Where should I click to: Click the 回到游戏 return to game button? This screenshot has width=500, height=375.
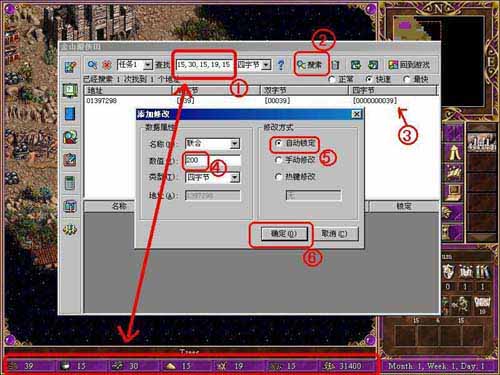click(409, 65)
